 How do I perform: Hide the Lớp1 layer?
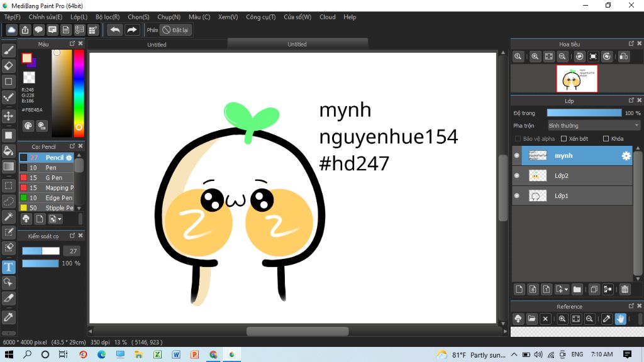[x=517, y=196]
